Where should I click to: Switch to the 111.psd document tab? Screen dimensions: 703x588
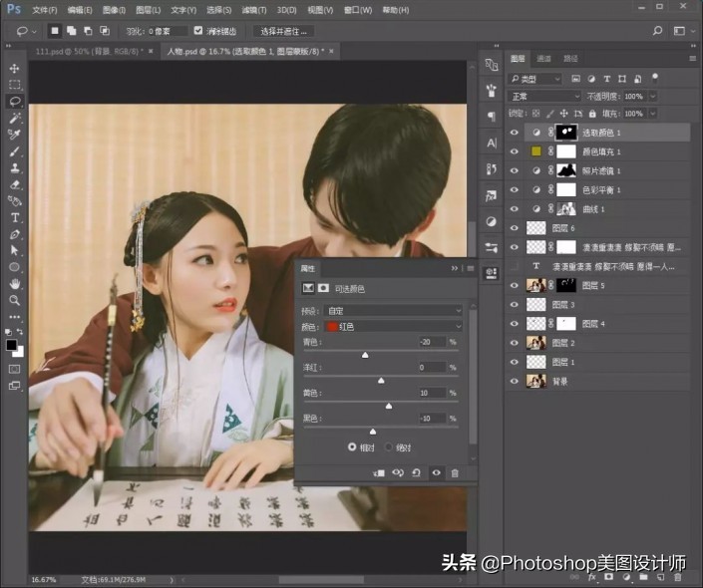click(89, 52)
